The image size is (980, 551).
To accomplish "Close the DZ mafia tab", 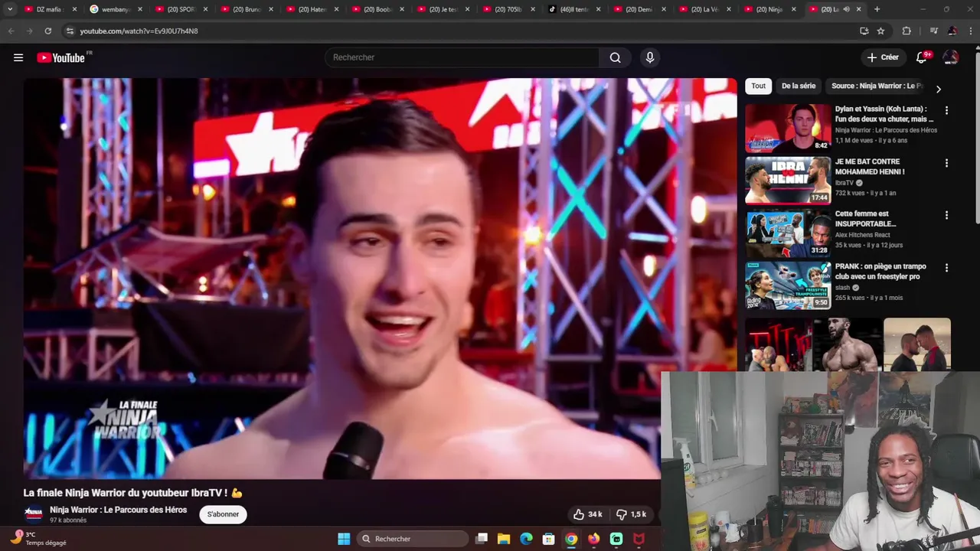I will pyautogui.click(x=74, y=9).
